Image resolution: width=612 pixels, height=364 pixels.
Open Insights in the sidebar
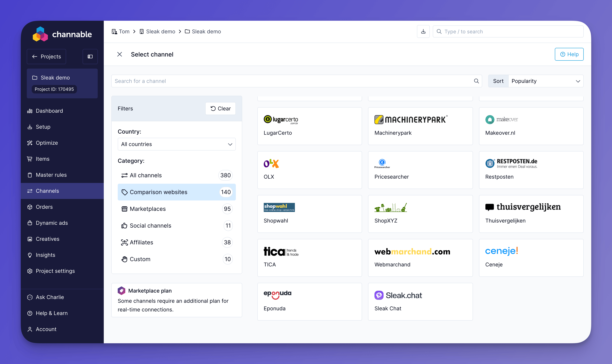tap(62, 255)
